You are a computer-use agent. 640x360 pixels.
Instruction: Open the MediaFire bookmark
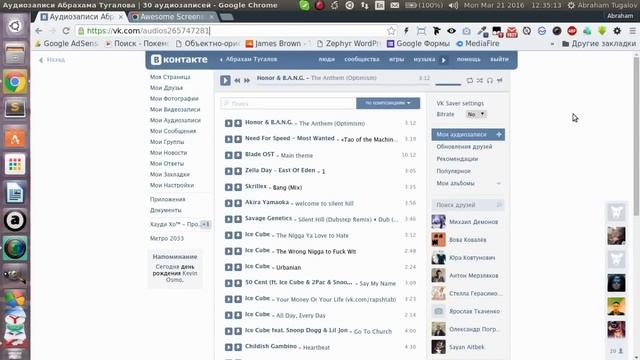click(478, 43)
